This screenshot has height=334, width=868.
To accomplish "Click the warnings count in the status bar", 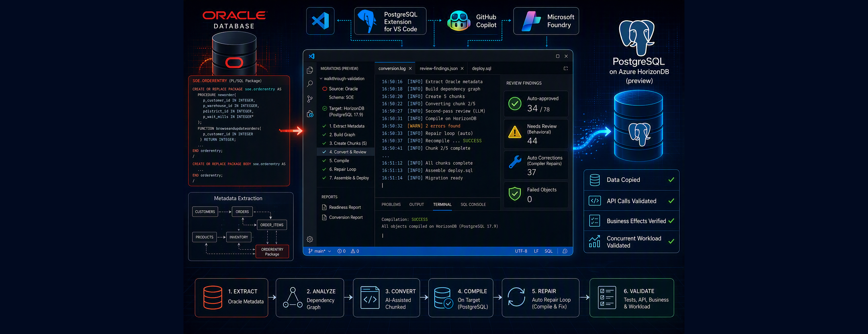I will point(355,251).
